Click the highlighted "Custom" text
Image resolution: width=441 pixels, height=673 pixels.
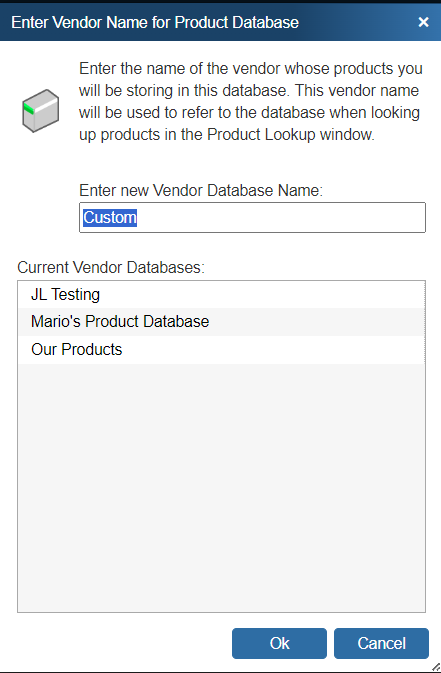pyautogui.click(x=110, y=218)
